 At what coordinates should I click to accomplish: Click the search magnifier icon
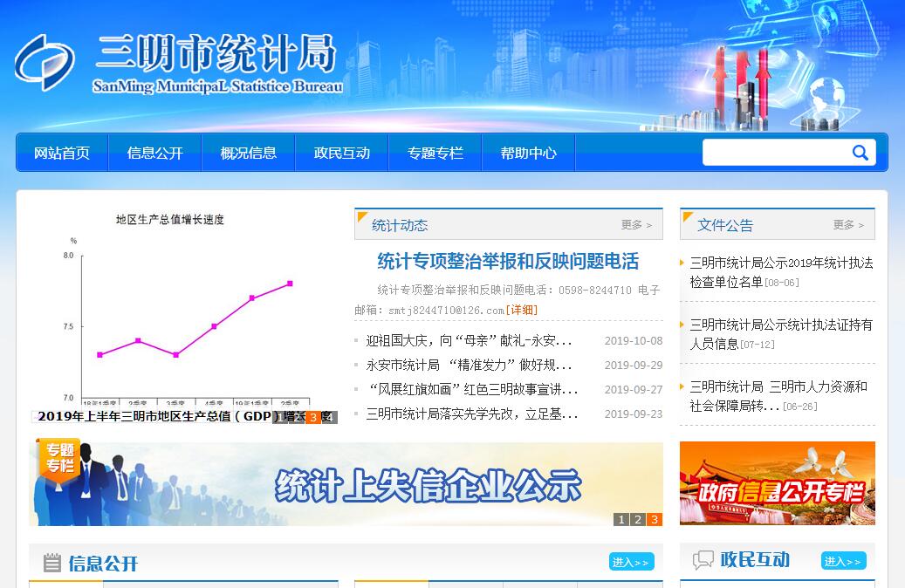click(860, 153)
